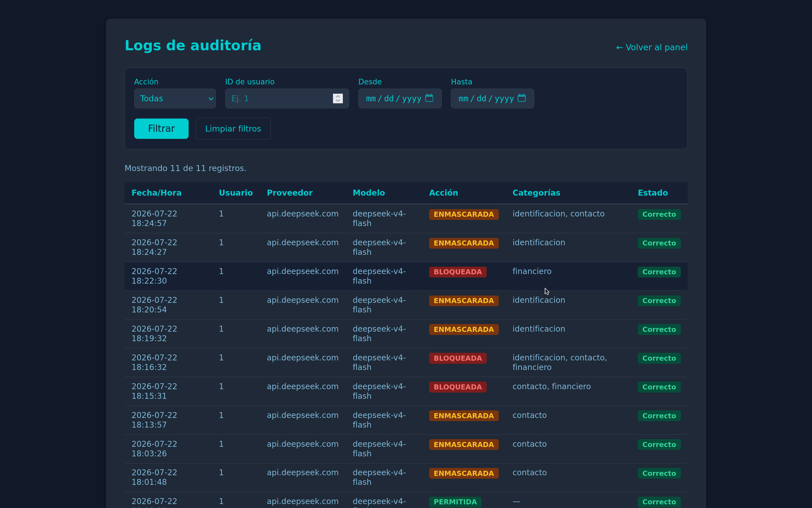Click categories 'identificacion, contacto' in first row
Screen dimensions: 812x508
click(558, 214)
